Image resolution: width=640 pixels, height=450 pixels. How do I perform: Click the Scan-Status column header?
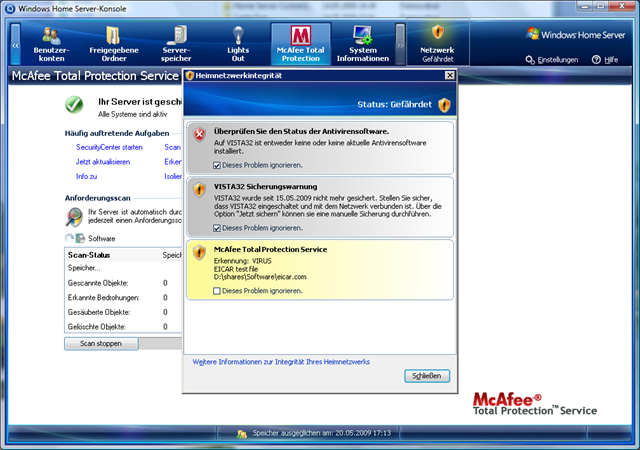point(89,255)
